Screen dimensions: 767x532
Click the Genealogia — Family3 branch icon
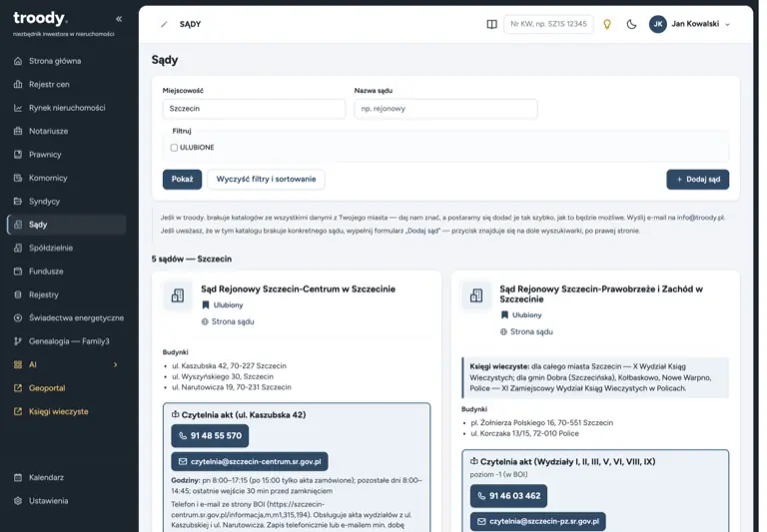coord(18,341)
